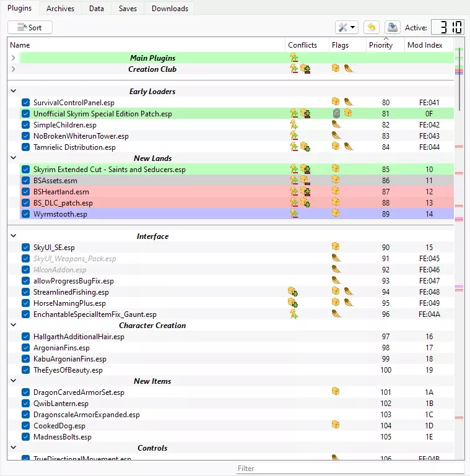470x476 pixels.
Task: Click archive conflict icon on HorseNamingPlus.esp row
Action: point(293,303)
